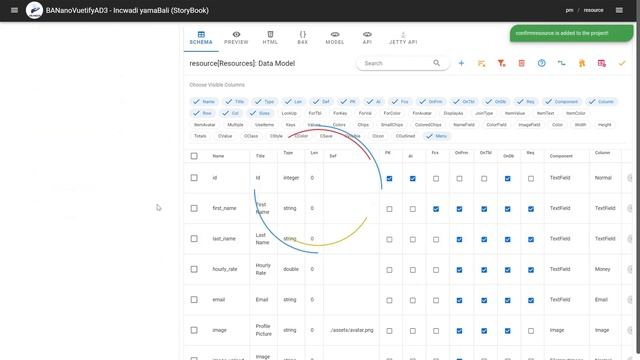Click the red trash delete icon
640x360 pixels.
[x=521, y=63]
